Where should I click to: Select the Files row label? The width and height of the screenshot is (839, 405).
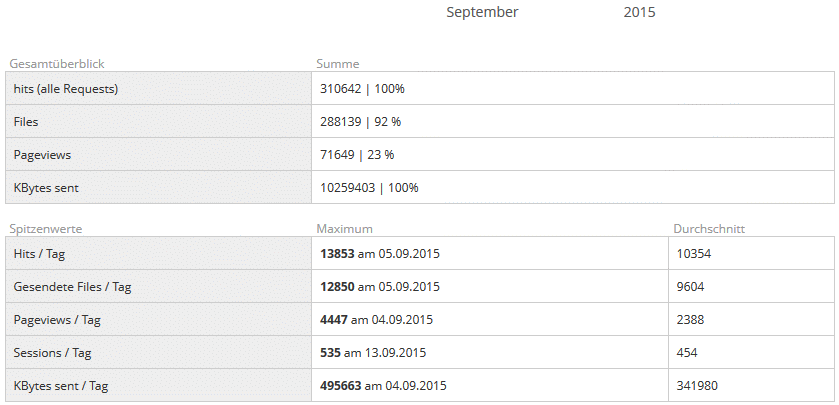coord(26,122)
